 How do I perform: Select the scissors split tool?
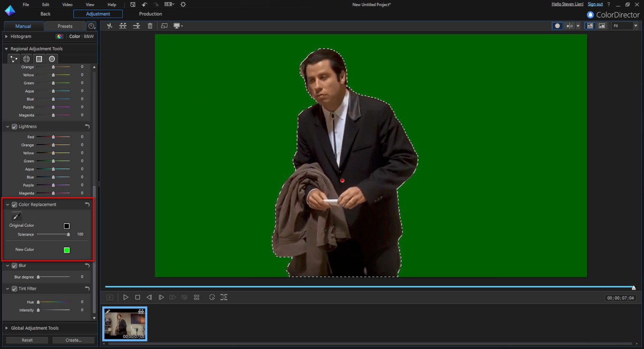pos(109,26)
